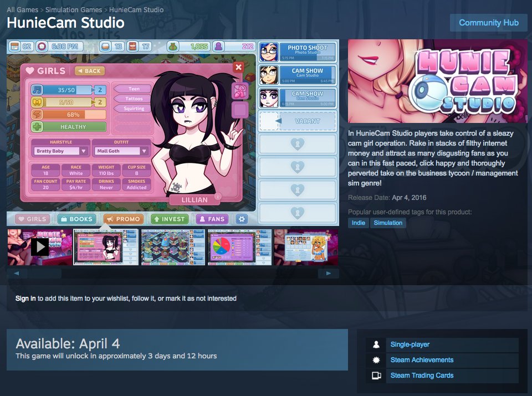This screenshot has width=532, height=396.
Task: Click the thumbnail strip scrollbar handle
Action: (44, 273)
